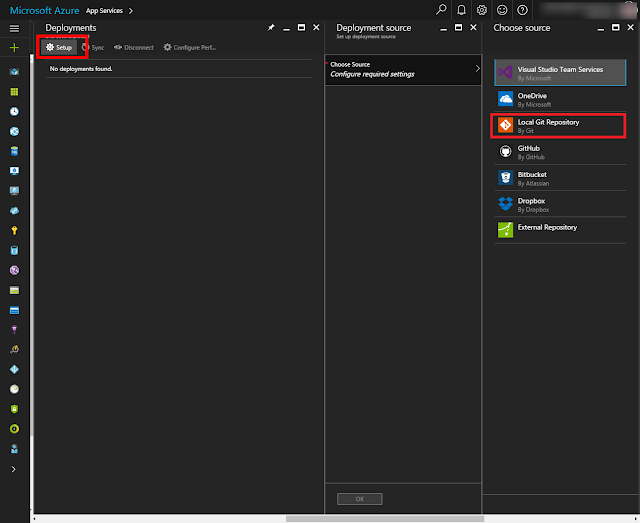Open the SQL databases sidebar icon
Image resolution: width=640 pixels, height=523 pixels.
(x=14, y=151)
